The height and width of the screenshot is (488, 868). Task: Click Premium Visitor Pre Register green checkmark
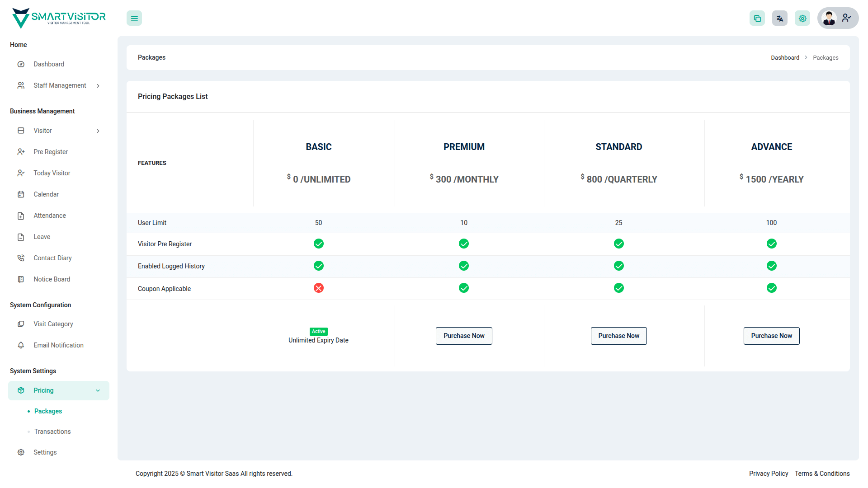pyautogui.click(x=464, y=244)
